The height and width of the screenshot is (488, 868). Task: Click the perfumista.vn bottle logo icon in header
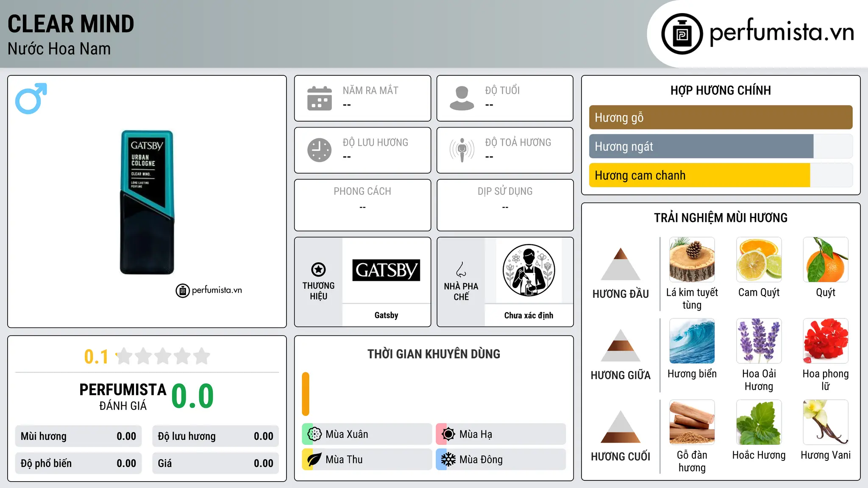tap(682, 34)
